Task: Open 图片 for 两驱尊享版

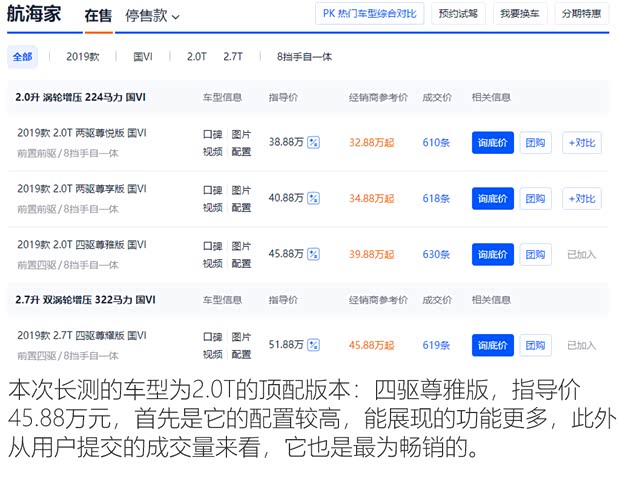Action: click(241, 190)
